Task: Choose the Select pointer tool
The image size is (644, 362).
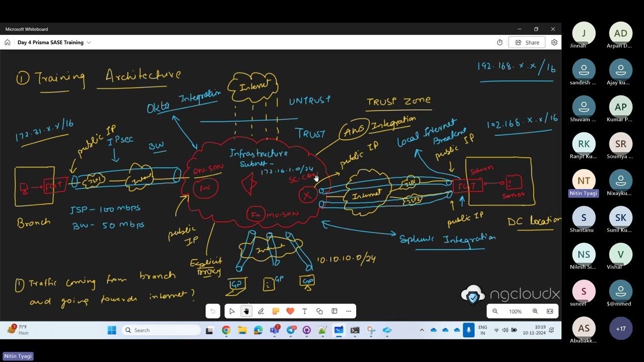Action: coord(232,311)
